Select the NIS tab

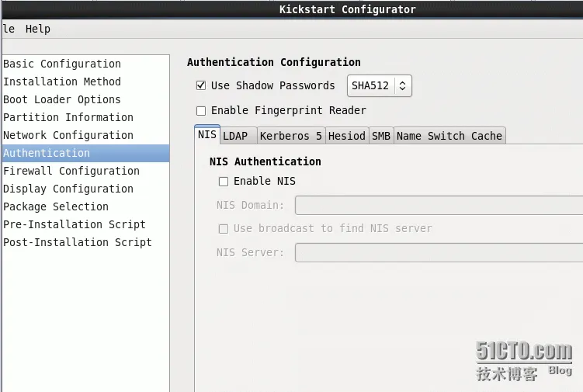tap(207, 135)
